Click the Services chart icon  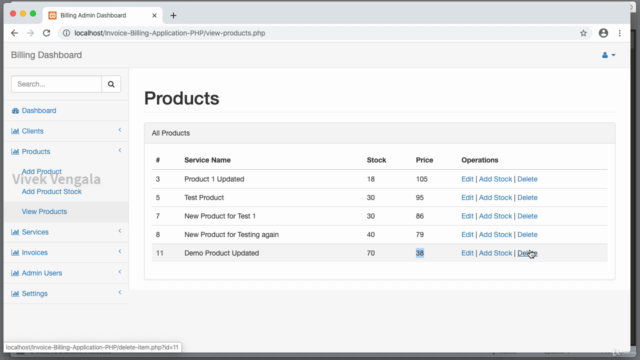[x=15, y=232]
